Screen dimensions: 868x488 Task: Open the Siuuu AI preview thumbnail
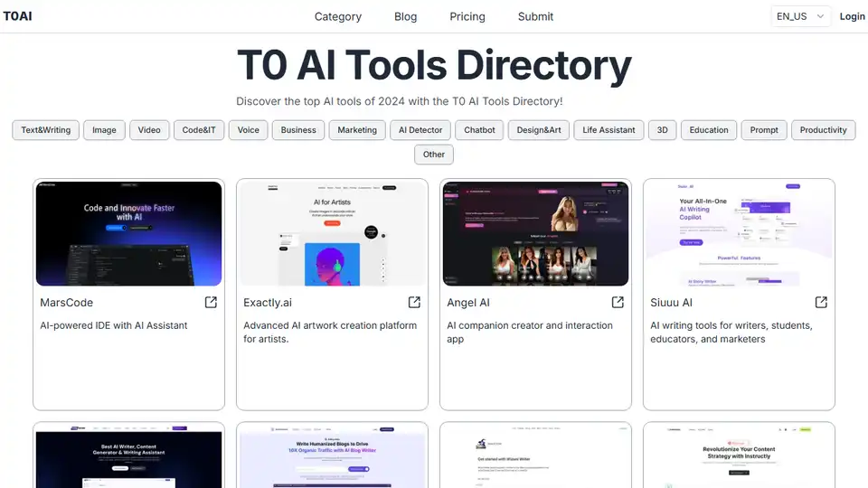[739, 233]
